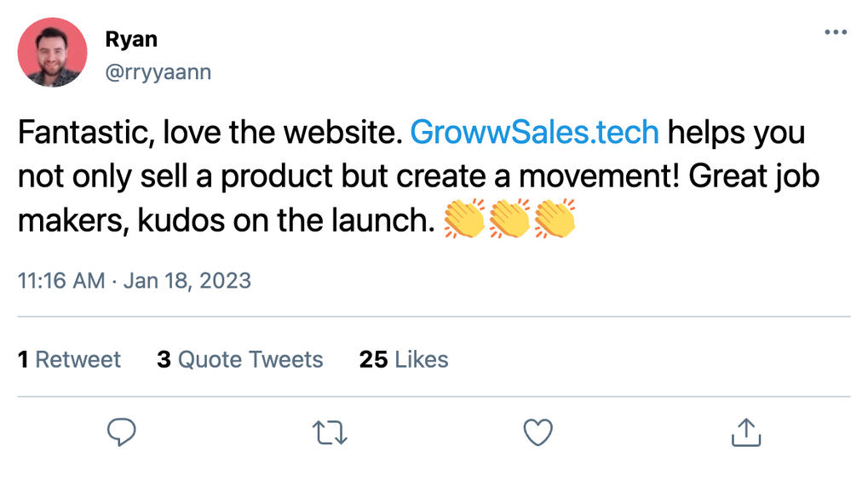
Task: Click the 11:16 AM time stamp
Action: click(x=61, y=281)
